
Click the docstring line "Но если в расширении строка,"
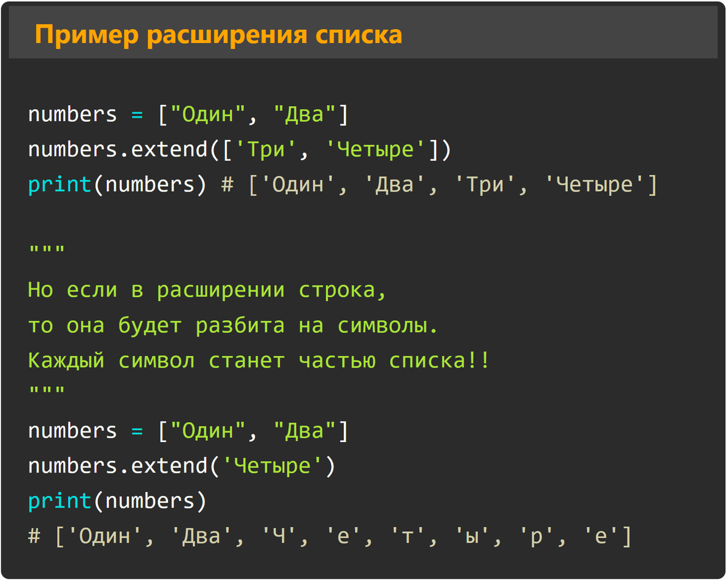207,290
